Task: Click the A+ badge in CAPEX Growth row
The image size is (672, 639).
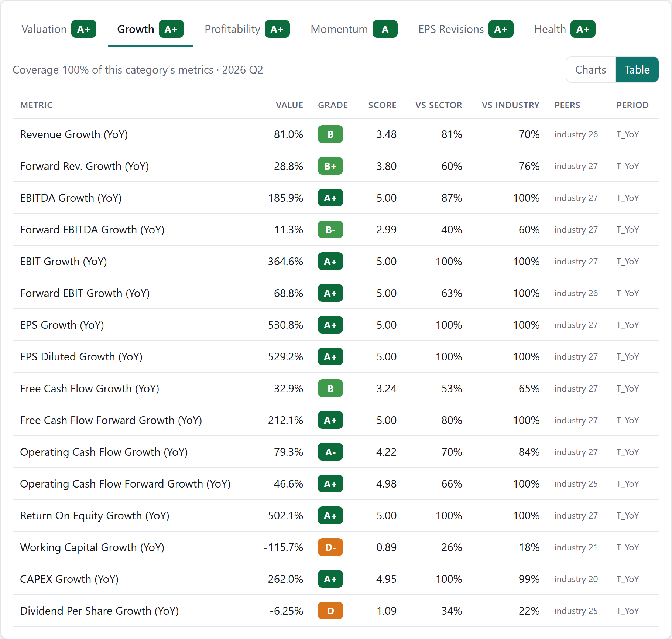Action: (330, 579)
